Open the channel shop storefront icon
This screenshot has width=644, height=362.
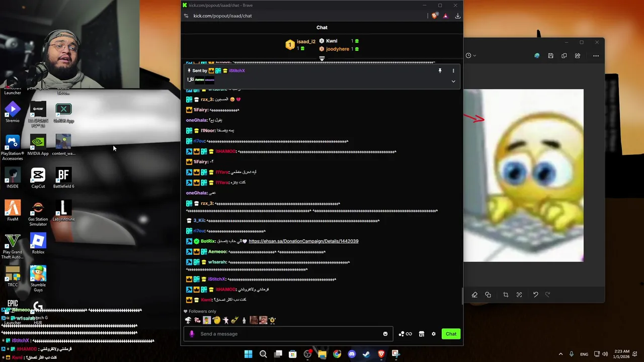tap(422, 334)
